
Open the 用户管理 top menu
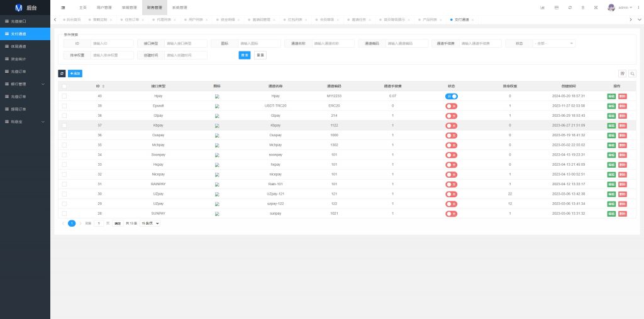(104, 8)
